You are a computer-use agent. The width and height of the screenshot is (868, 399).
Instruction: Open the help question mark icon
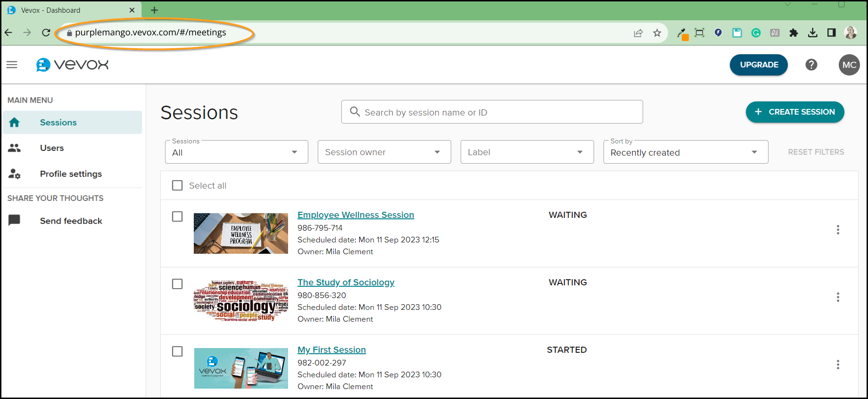[x=811, y=65]
